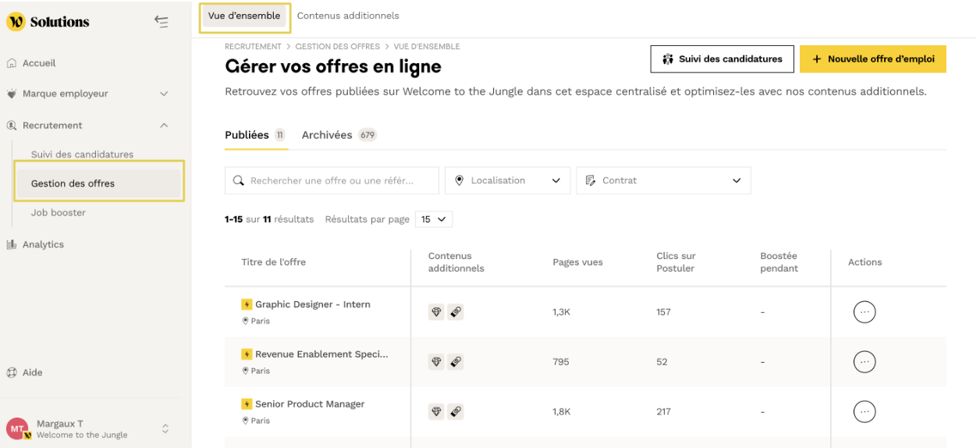Viewport: 980px width, 448px height.
Task: Open the Job booster sidebar item
Action: pos(59,213)
